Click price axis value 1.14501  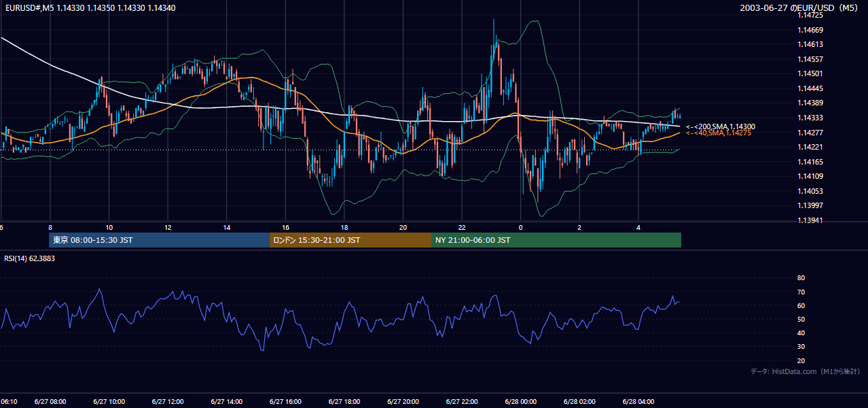click(x=810, y=73)
